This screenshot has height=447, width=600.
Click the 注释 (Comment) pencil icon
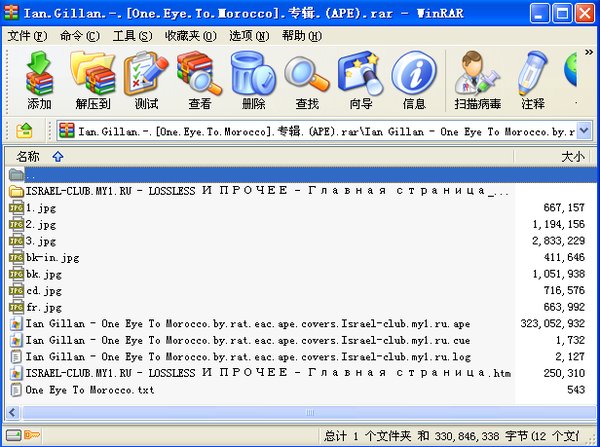(533, 80)
